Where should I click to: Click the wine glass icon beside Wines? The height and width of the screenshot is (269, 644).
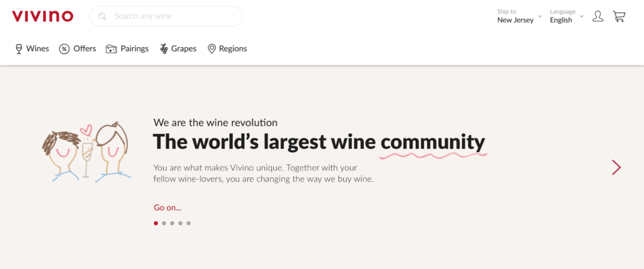pos(18,49)
